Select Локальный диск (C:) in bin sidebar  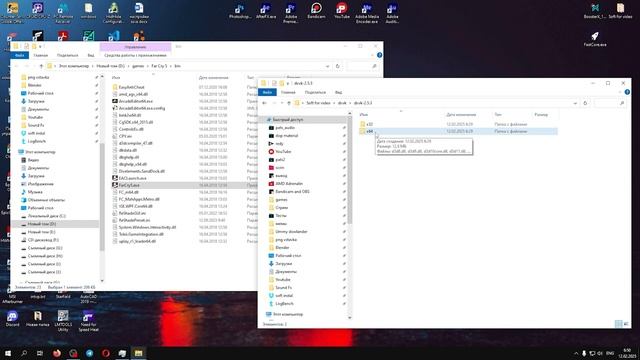[43, 216]
